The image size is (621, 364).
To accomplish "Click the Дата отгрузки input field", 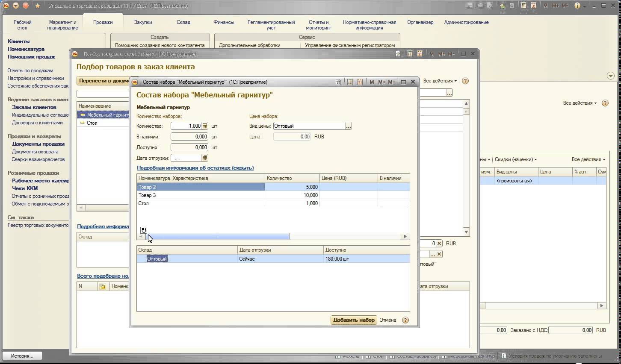I will tap(186, 158).
